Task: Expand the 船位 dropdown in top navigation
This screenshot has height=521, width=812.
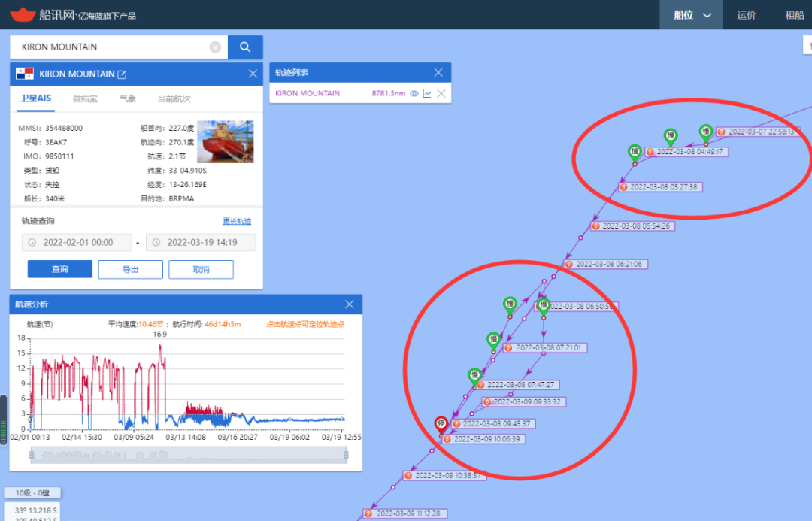Action: click(692, 15)
